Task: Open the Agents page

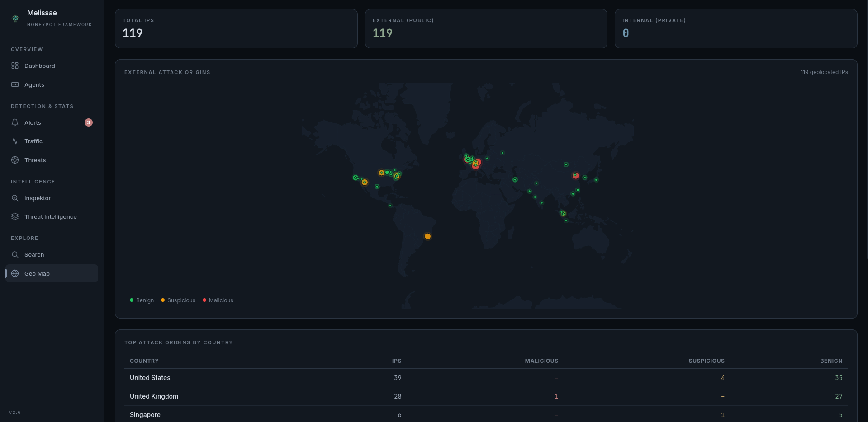Action: (x=52, y=84)
